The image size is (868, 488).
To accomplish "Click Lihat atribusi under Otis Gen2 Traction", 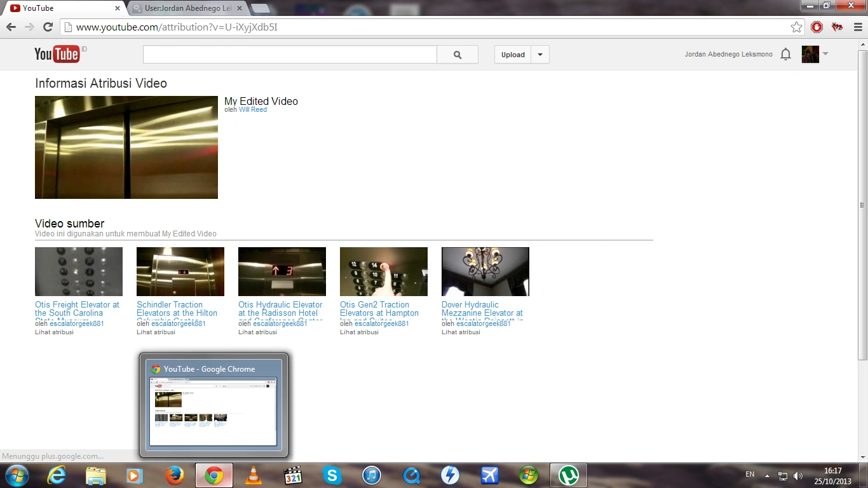I will 359,332.
